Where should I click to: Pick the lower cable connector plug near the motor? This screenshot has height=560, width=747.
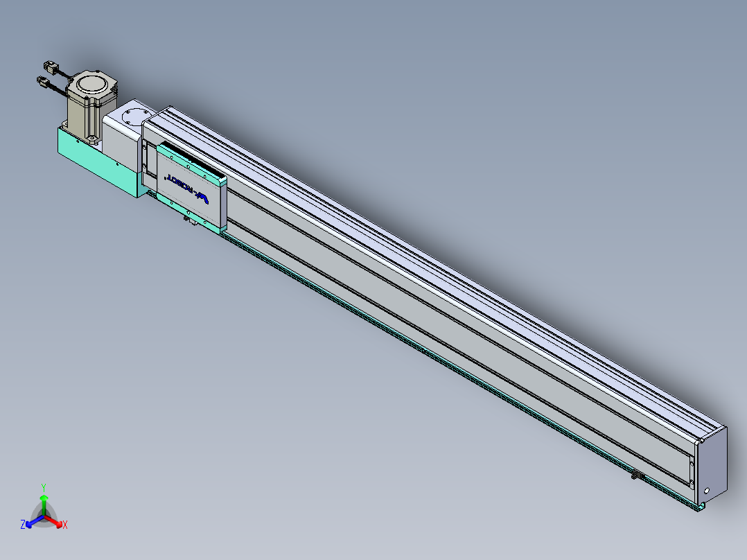coord(42,81)
